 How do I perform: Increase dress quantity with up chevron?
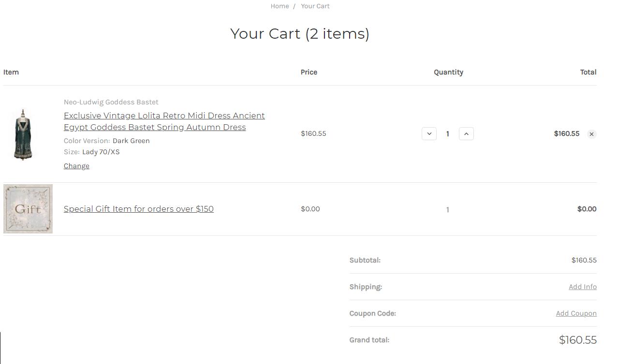[466, 134]
